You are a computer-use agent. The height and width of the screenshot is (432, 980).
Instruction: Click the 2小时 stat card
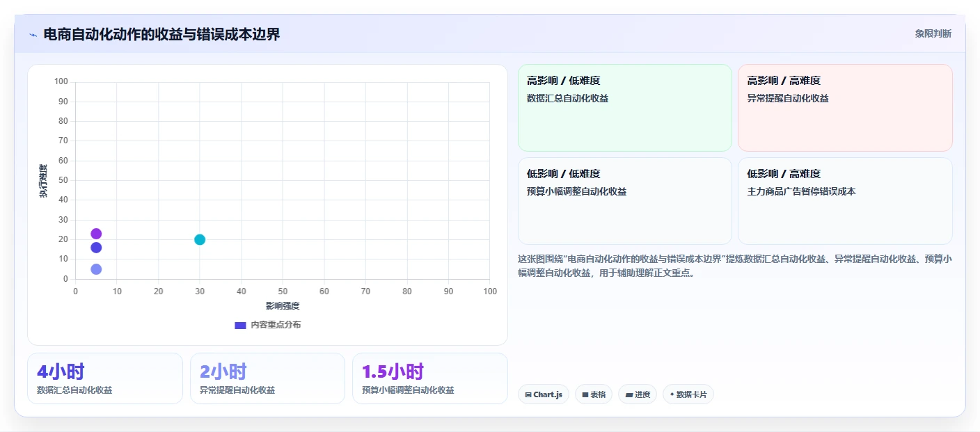(267, 378)
